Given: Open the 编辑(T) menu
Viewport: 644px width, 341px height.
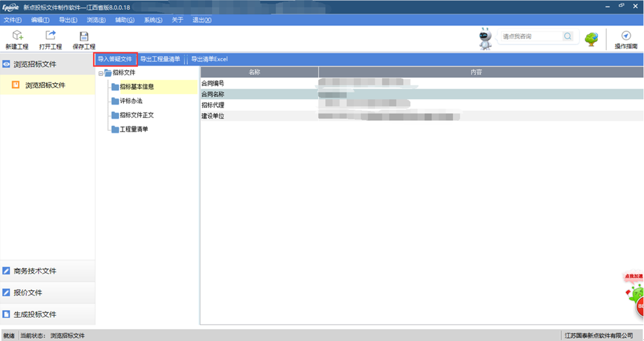Looking at the screenshot, I should point(40,20).
